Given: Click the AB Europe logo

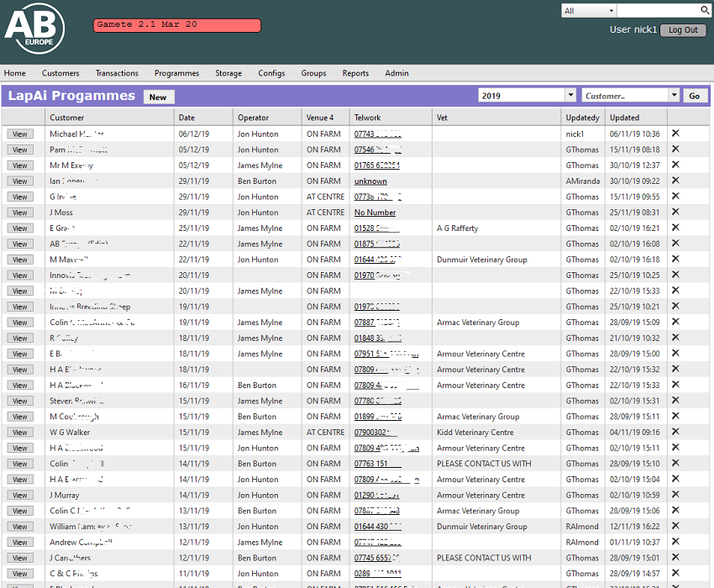Looking at the screenshot, I should click(x=34, y=32).
